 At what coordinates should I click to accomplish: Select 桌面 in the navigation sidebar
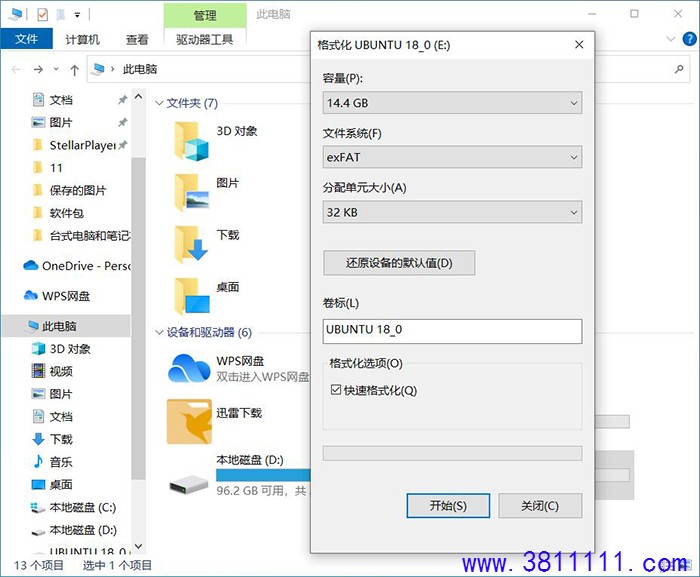click(x=61, y=485)
